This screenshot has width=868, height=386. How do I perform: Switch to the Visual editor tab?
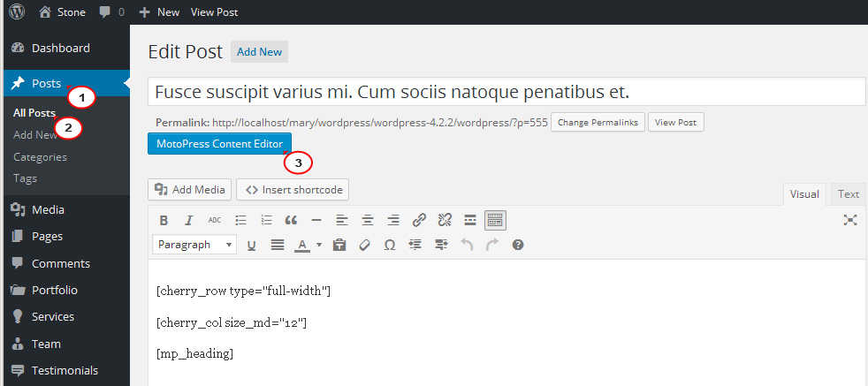(x=804, y=194)
